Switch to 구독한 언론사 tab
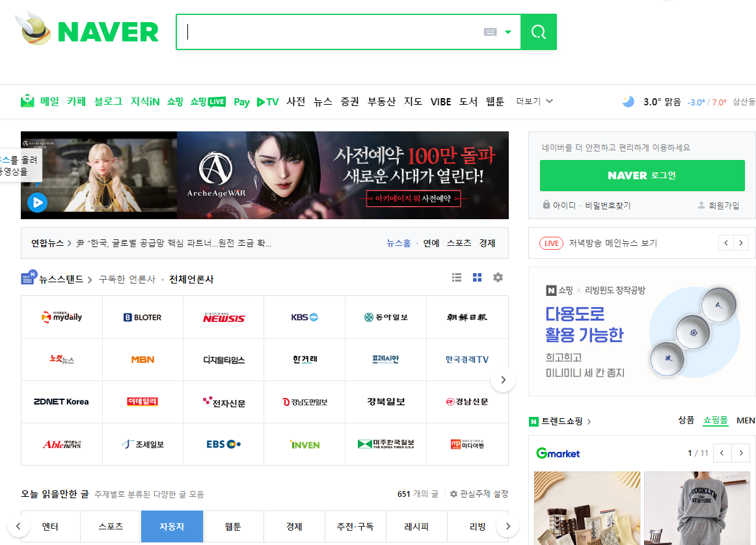Image resolution: width=756 pixels, height=545 pixels. [x=128, y=280]
